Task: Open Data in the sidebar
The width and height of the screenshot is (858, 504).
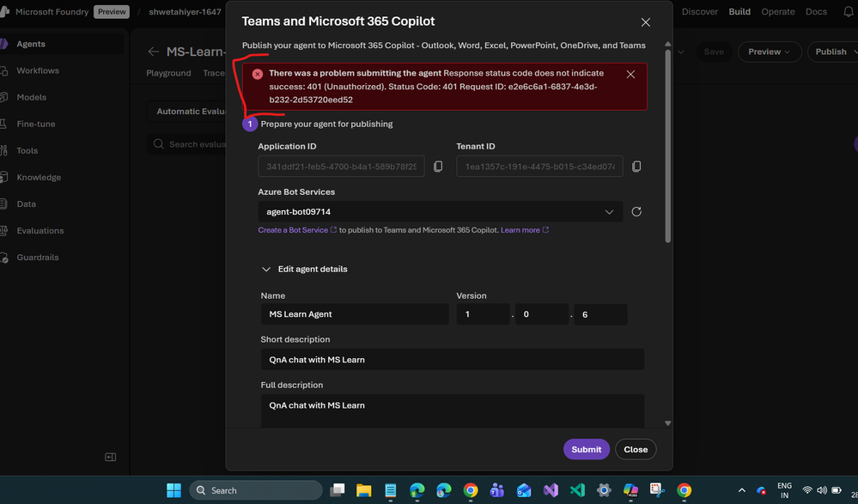Action: (x=26, y=204)
